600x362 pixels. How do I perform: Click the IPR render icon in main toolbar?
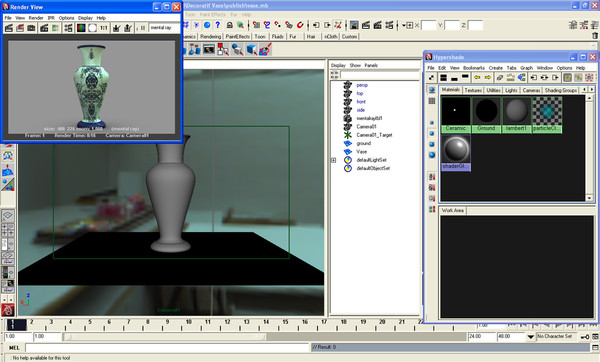(378, 25)
